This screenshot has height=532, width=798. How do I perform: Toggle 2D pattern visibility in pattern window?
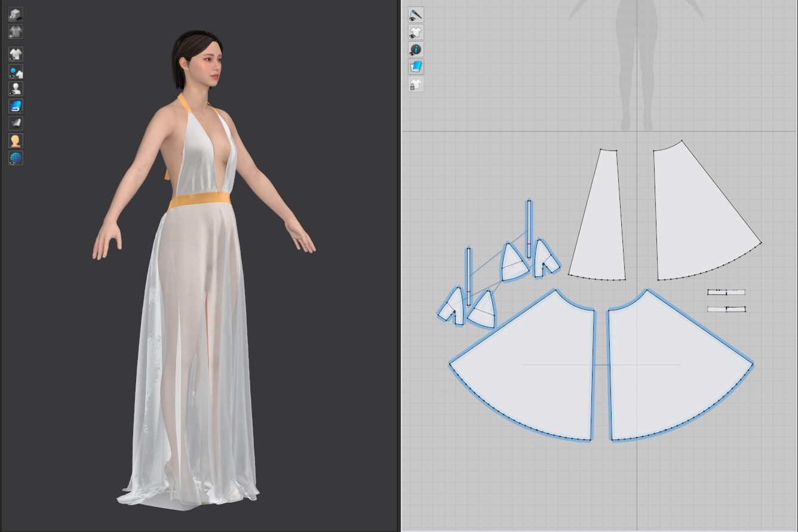pos(415,32)
